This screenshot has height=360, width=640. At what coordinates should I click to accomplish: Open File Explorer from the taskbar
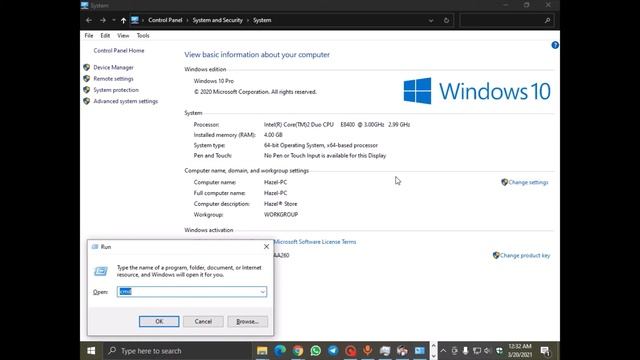point(262,351)
